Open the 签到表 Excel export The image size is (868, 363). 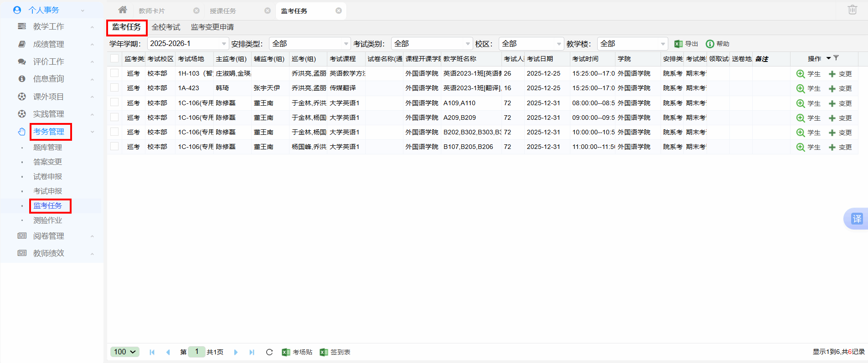click(335, 352)
